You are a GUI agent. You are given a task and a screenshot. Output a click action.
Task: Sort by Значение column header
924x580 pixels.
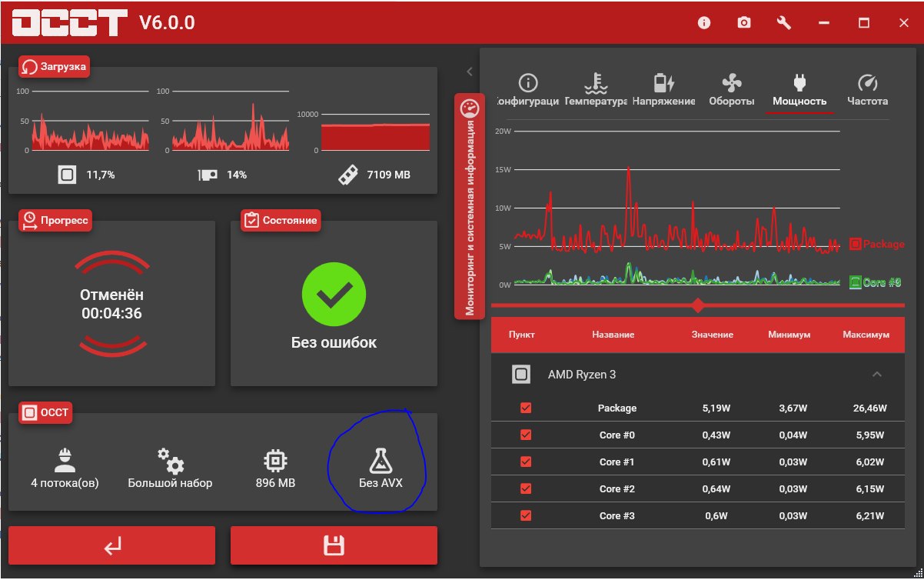(712, 335)
